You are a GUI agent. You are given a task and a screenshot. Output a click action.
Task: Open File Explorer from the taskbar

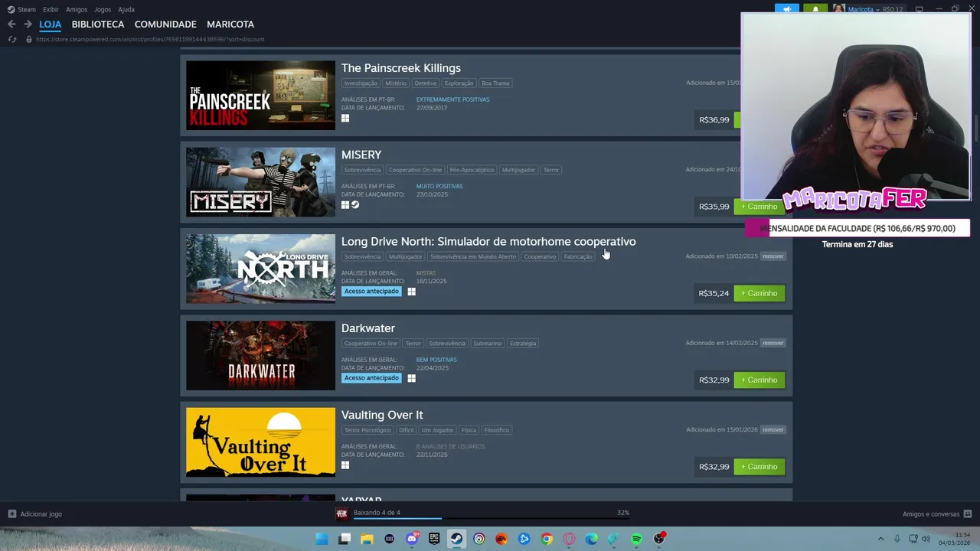click(367, 539)
